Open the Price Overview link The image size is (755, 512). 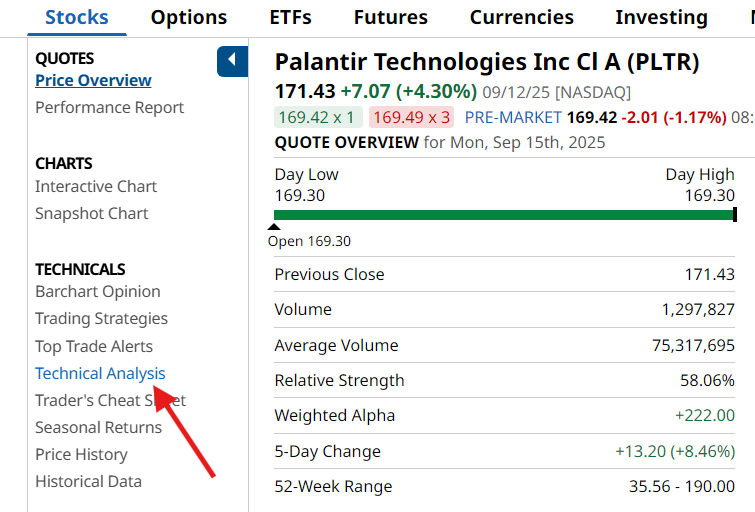[93, 80]
